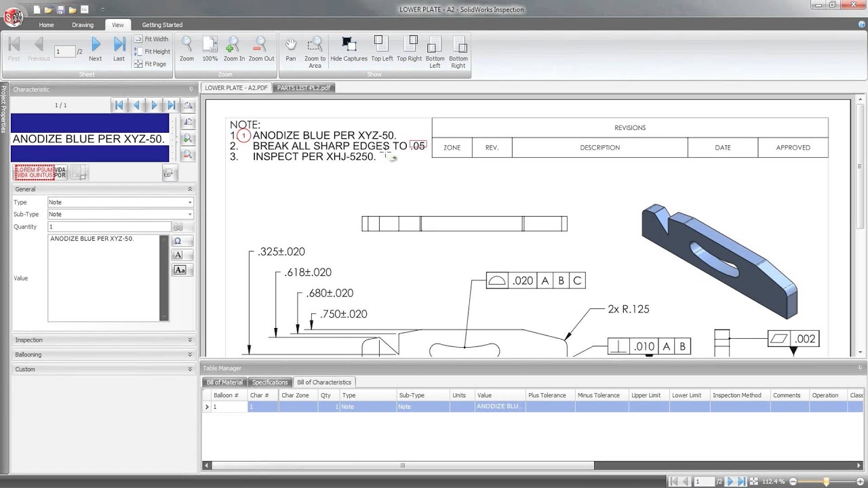This screenshot has width=868, height=488.
Task: Collapse the General section
Action: tap(190, 189)
